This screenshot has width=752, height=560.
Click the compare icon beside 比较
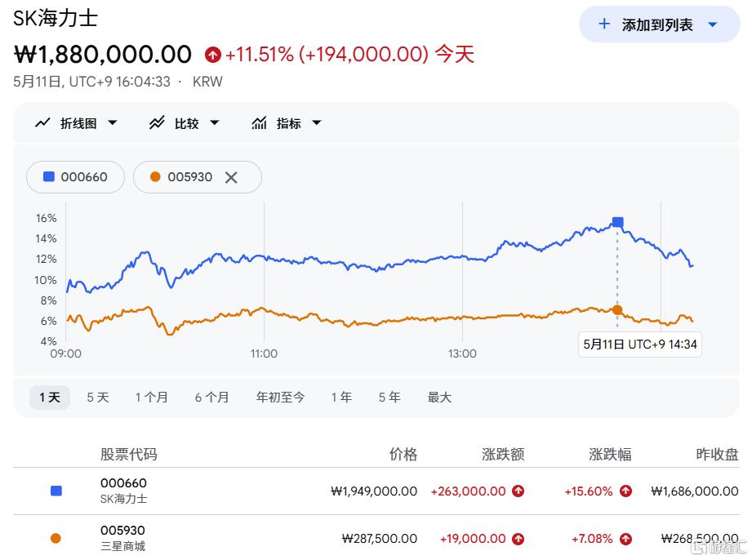pyautogui.click(x=157, y=123)
